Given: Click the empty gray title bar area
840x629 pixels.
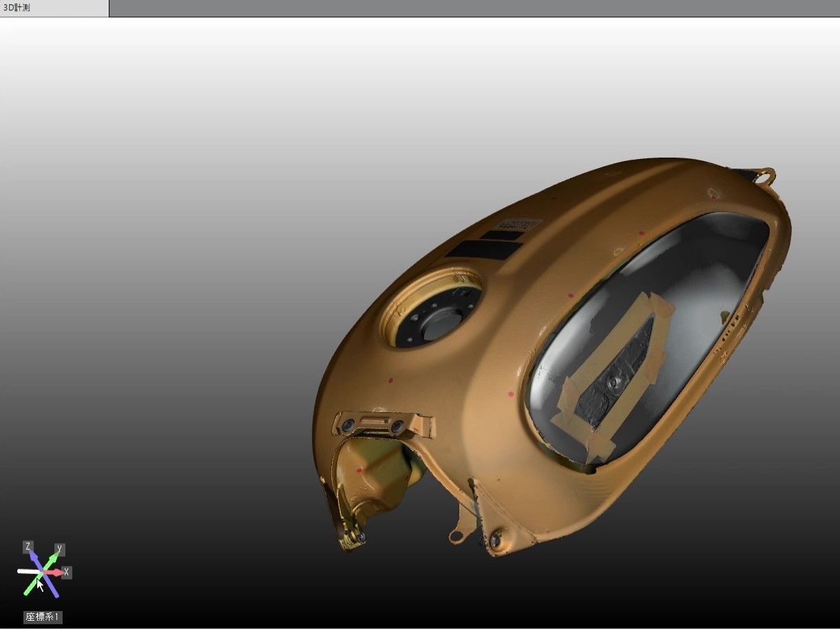Looking at the screenshot, I should pos(474,8).
